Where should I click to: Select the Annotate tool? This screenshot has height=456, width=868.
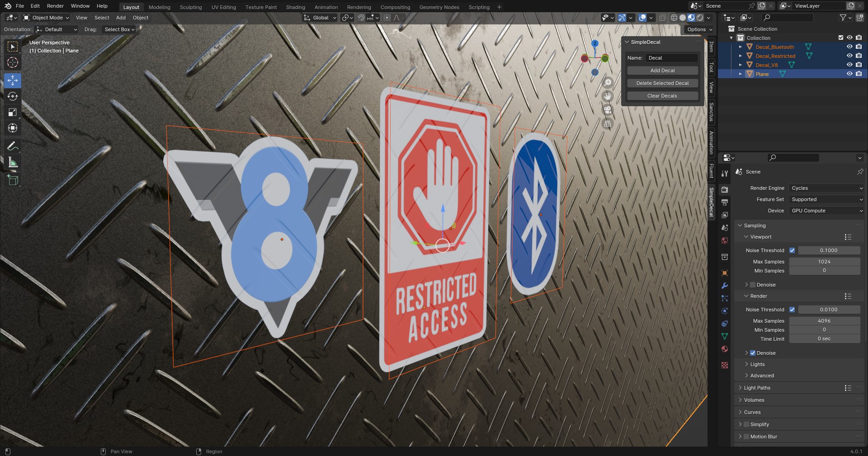click(13, 146)
